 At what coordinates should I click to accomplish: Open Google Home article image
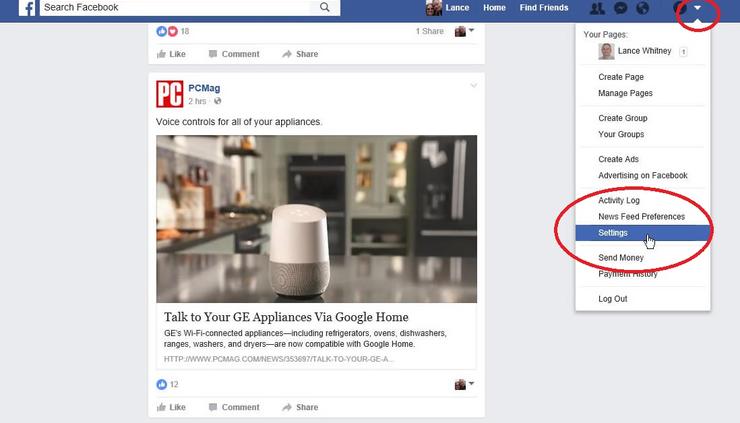317,219
